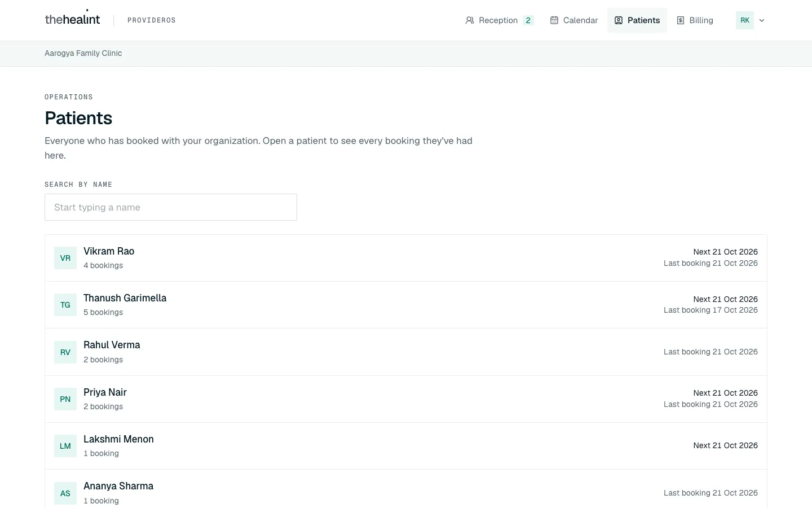Click "5 bookings" under Thanush Garimella

coord(103,312)
